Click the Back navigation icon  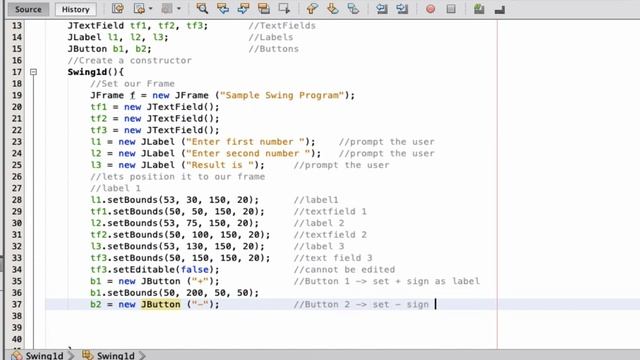[x=139, y=9]
